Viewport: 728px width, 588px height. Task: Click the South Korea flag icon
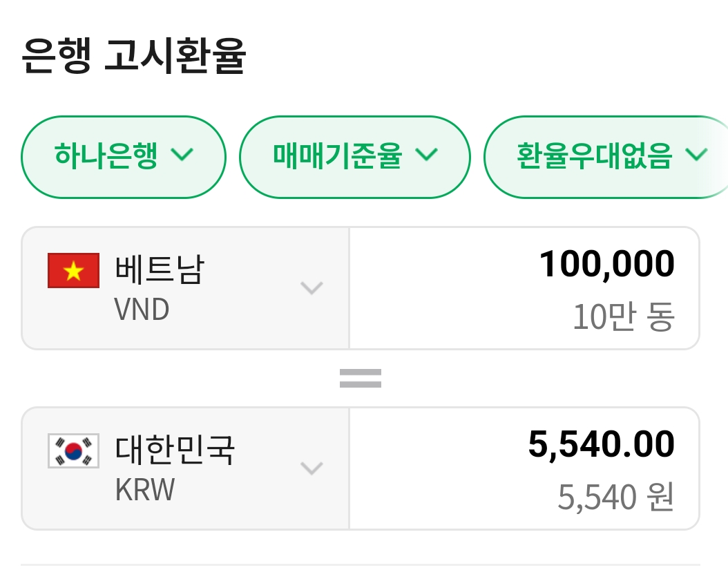coord(73,451)
